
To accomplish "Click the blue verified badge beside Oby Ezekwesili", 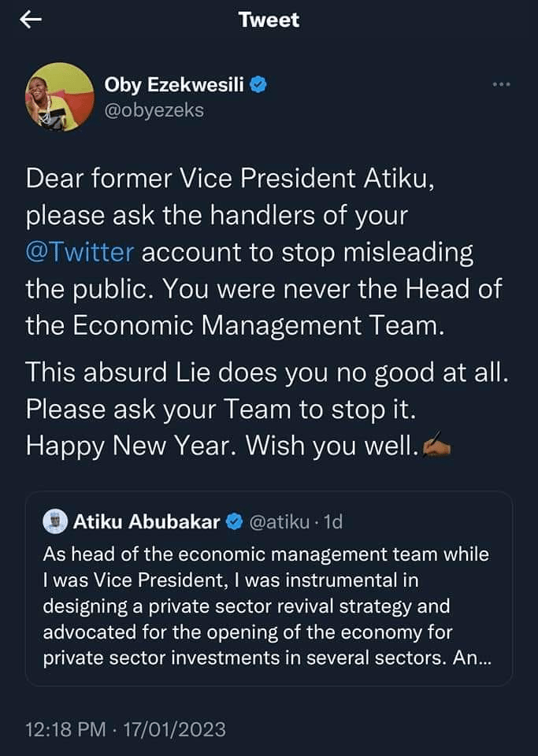I will click(258, 85).
